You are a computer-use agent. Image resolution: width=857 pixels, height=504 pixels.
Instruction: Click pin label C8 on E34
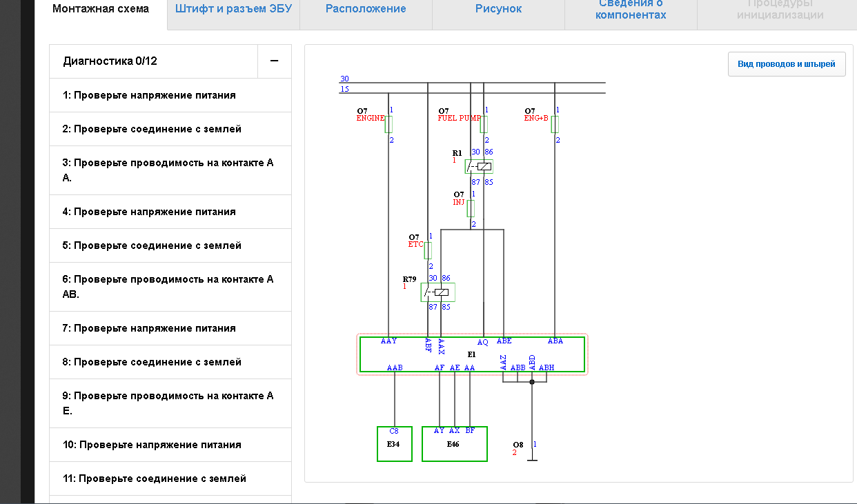395,431
